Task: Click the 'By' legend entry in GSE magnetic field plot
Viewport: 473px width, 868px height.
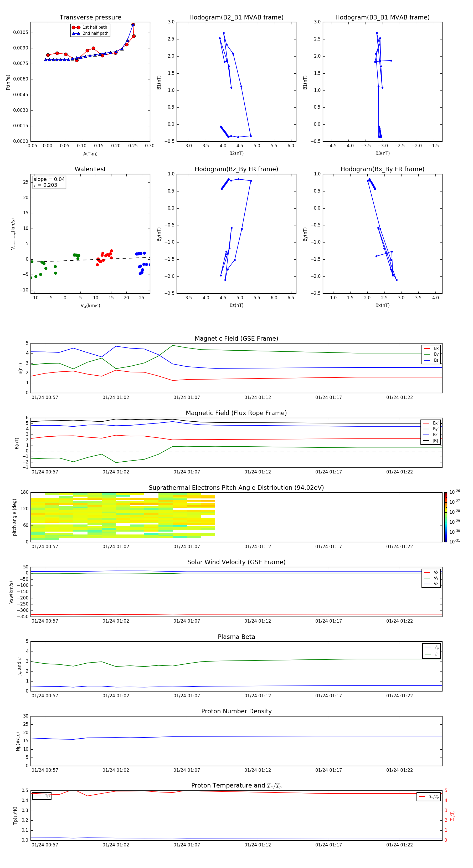Action: click(431, 354)
